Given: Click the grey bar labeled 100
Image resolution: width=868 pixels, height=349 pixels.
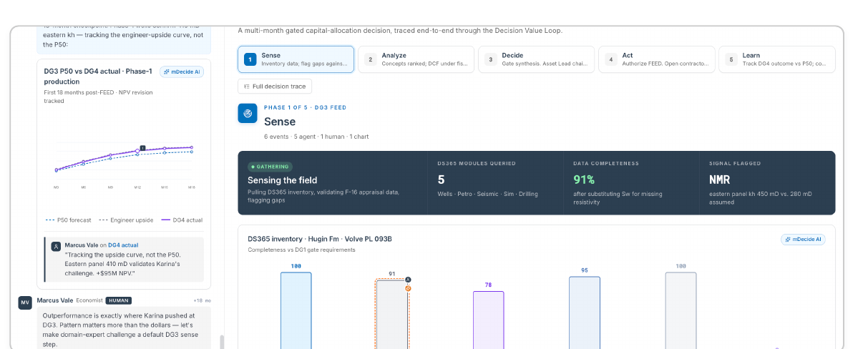Looking at the screenshot, I should (x=681, y=310).
